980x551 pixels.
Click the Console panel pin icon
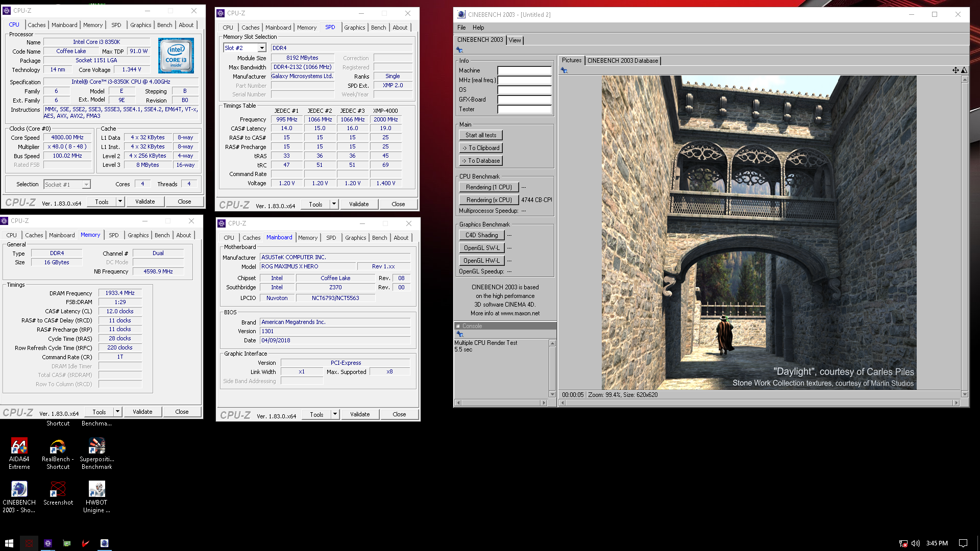(x=459, y=334)
